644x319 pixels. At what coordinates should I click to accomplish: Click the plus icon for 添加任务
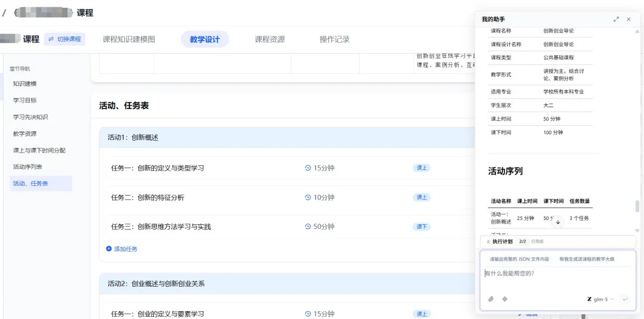(x=109, y=249)
